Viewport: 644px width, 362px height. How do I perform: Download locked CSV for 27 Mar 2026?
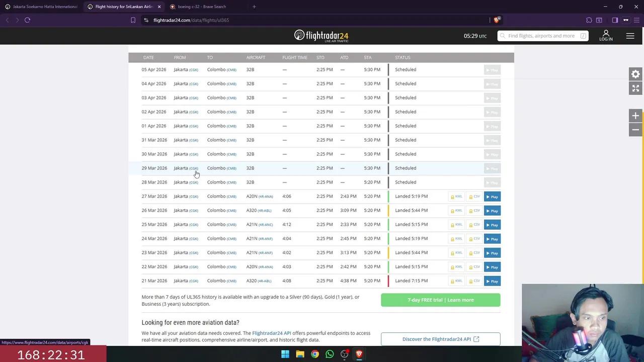coord(474,197)
